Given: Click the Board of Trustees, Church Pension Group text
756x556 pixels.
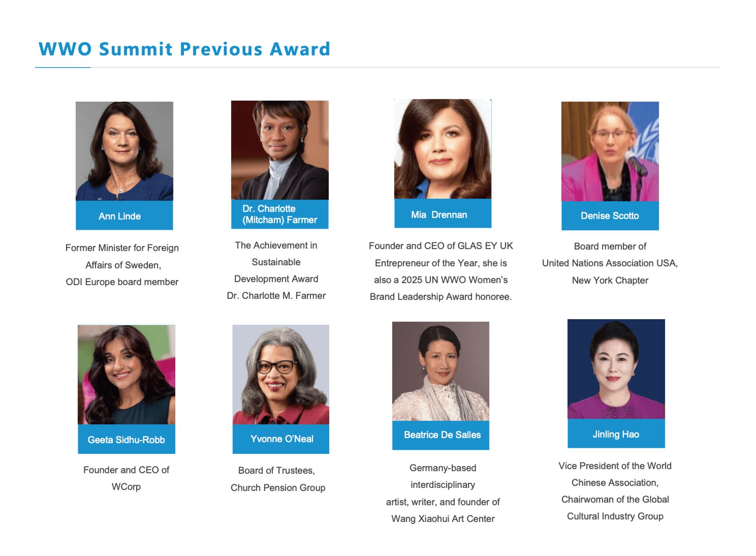Looking at the screenshot, I should [278, 479].
